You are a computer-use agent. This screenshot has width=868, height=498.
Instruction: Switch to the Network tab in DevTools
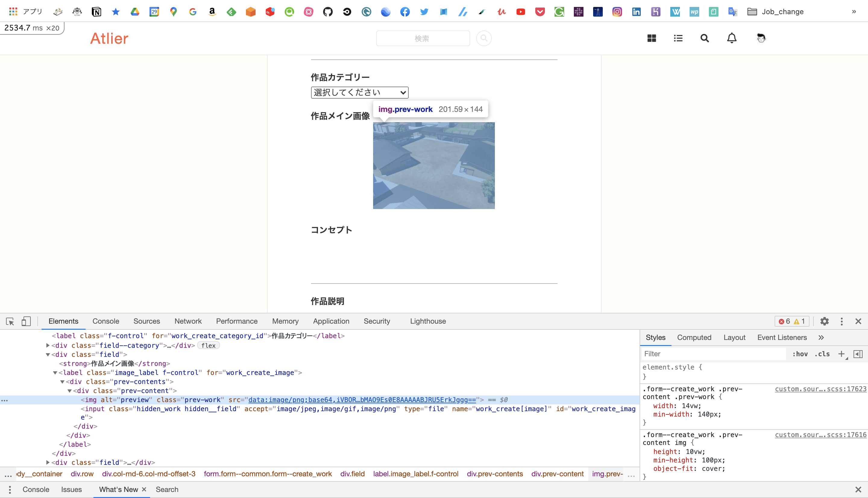coord(188,322)
